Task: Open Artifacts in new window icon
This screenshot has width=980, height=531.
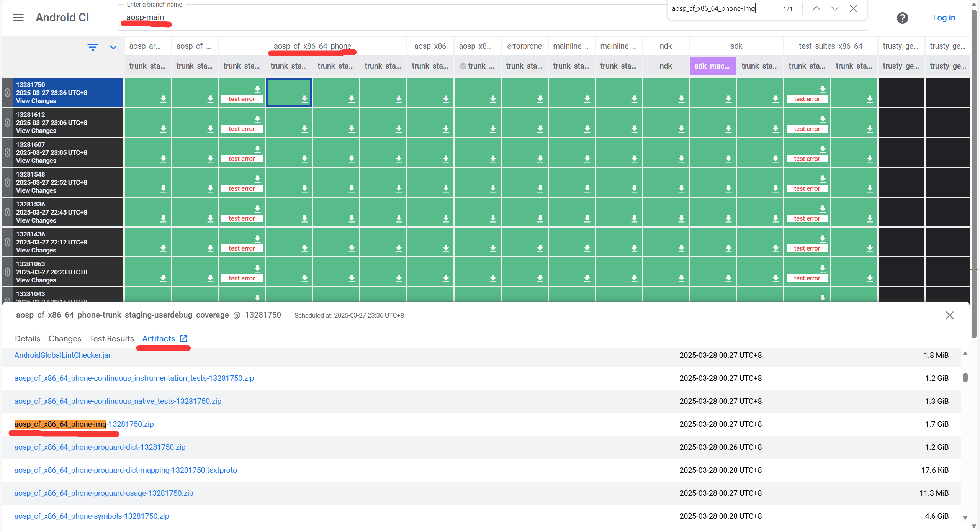Action: click(183, 339)
